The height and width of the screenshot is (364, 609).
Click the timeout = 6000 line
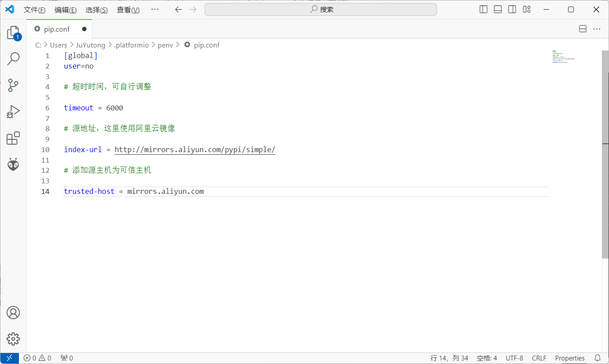click(x=93, y=108)
